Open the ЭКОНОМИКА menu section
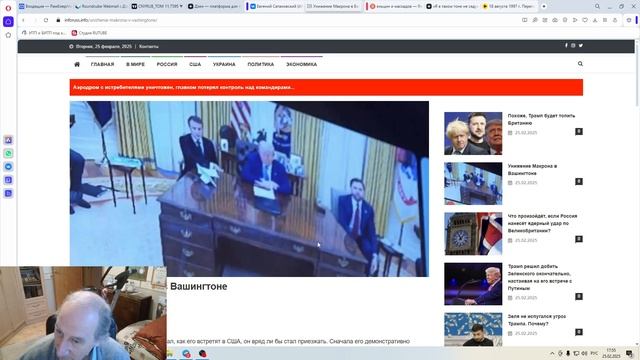This screenshot has width=640, height=360. [301, 64]
